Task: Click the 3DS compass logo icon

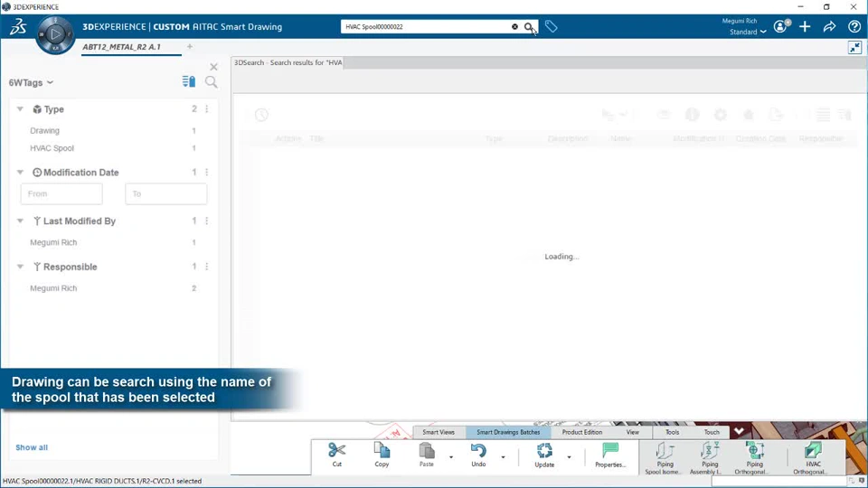Action: (18, 26)
